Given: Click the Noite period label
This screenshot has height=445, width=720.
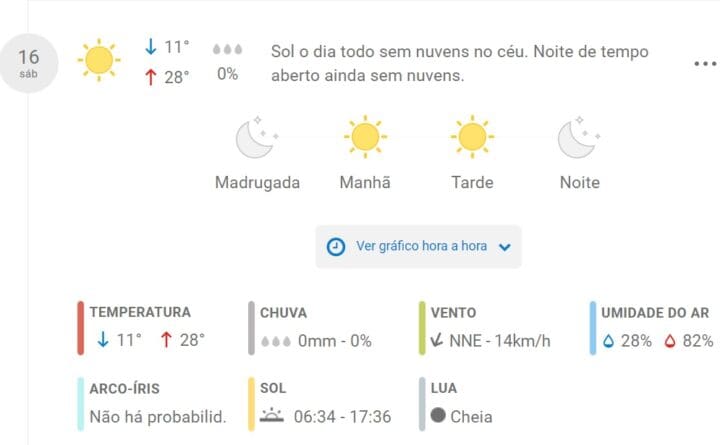Looking at the screenshot, I should coord(579,182).
